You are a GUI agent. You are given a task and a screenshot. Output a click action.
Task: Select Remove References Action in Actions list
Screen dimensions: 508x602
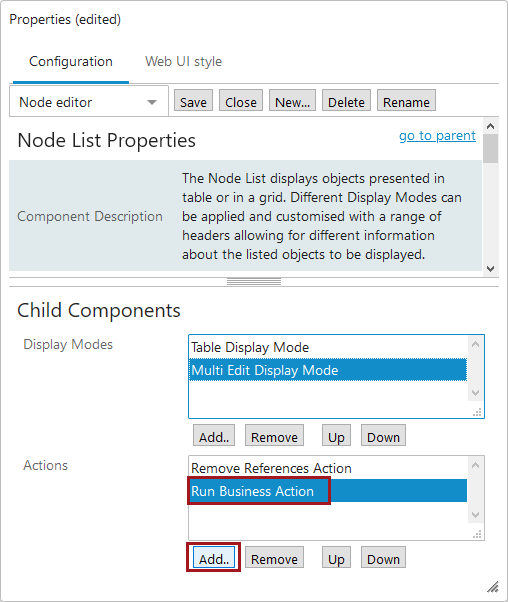(x=328, y=468)
